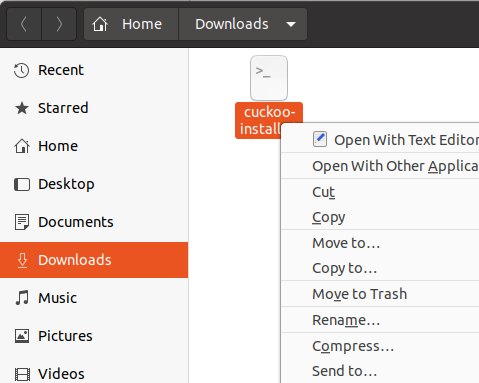Screen dimensions: 479x383
Task: Choose Rename… from context menu
Action: click(380, 320)
